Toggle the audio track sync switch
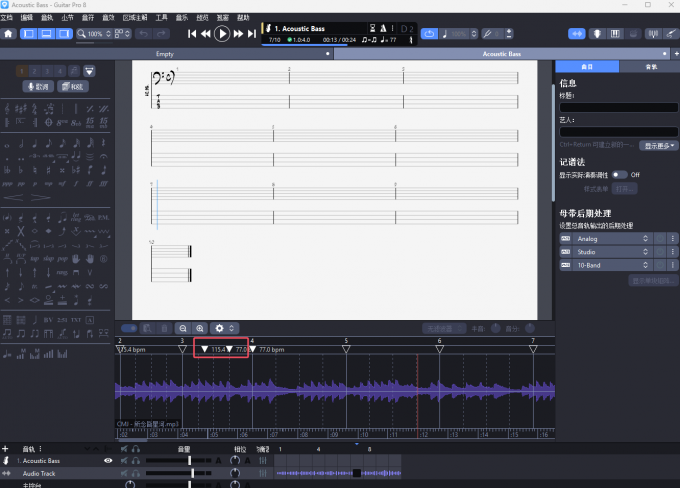The width and height of the screenshot is (680, 488). pyautogui.click(x=129, y=328)
